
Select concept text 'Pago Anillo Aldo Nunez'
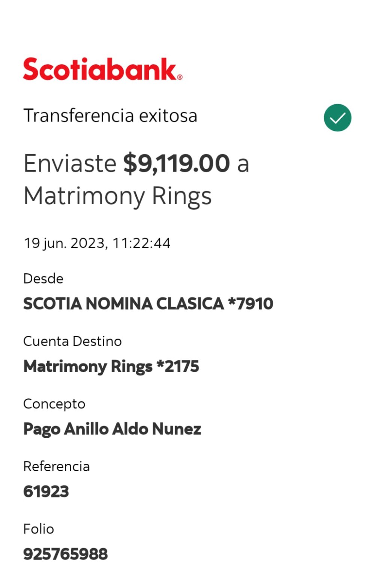point(112,429)
